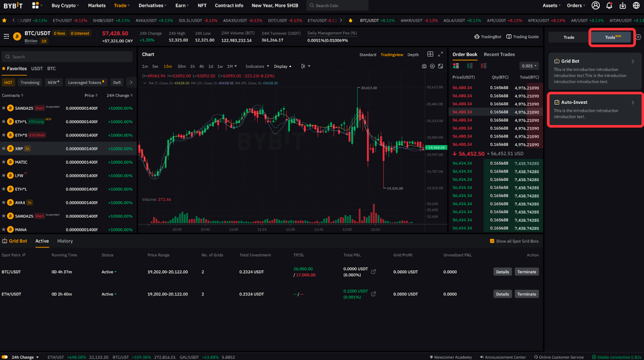Toggle the 24h Change ticker switch
This screenshot has width=644, height=360.
click(x=5, y=357)
